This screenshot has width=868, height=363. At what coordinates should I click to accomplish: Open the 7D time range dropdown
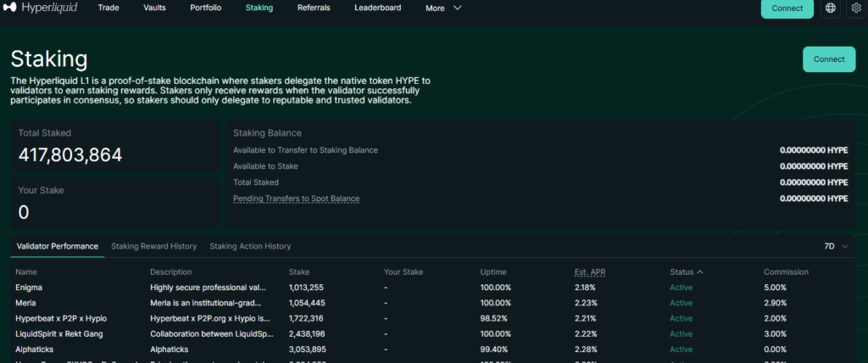pos(834,246)
